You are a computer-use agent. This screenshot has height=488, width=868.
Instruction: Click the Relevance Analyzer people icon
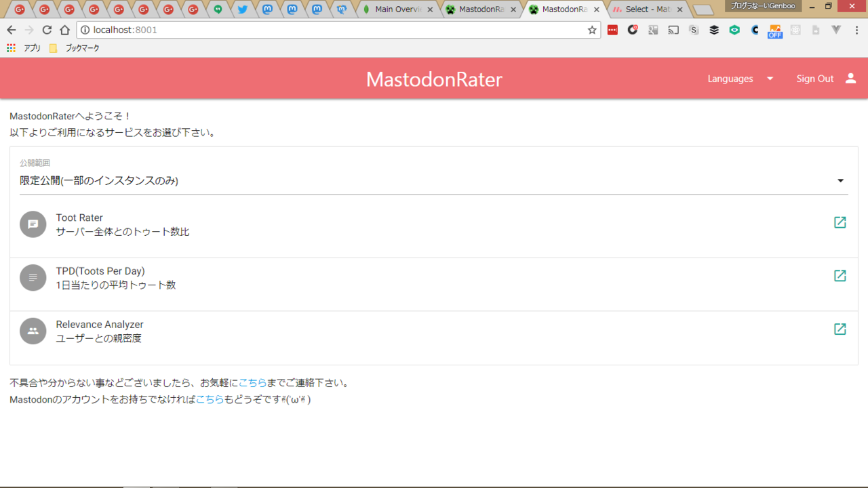33,331
